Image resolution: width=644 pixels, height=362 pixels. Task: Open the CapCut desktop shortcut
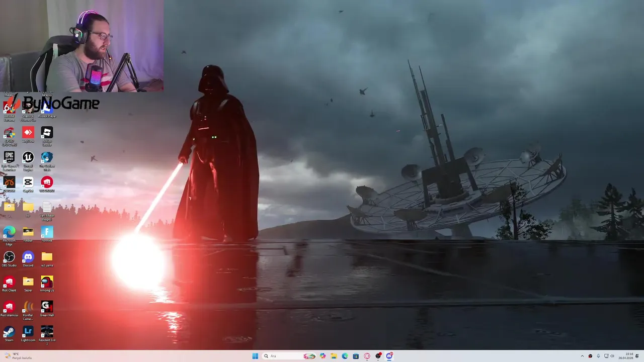[28, 185]
